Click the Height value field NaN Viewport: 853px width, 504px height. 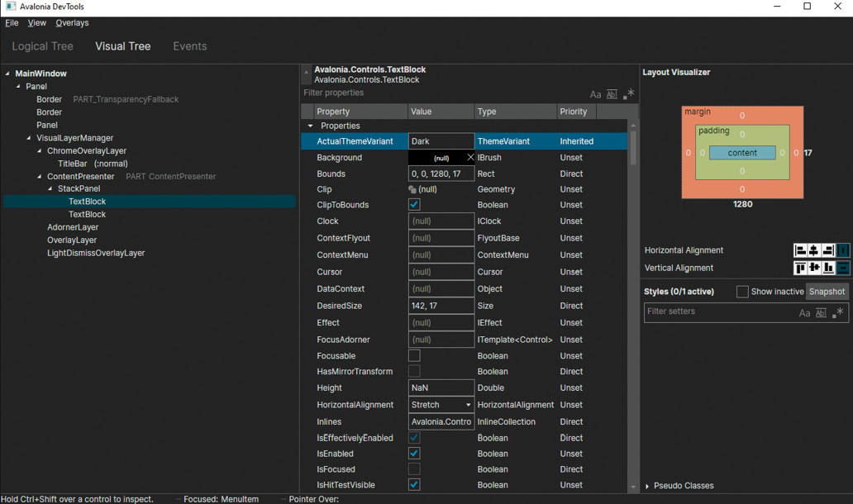click(x=441, y=388)
